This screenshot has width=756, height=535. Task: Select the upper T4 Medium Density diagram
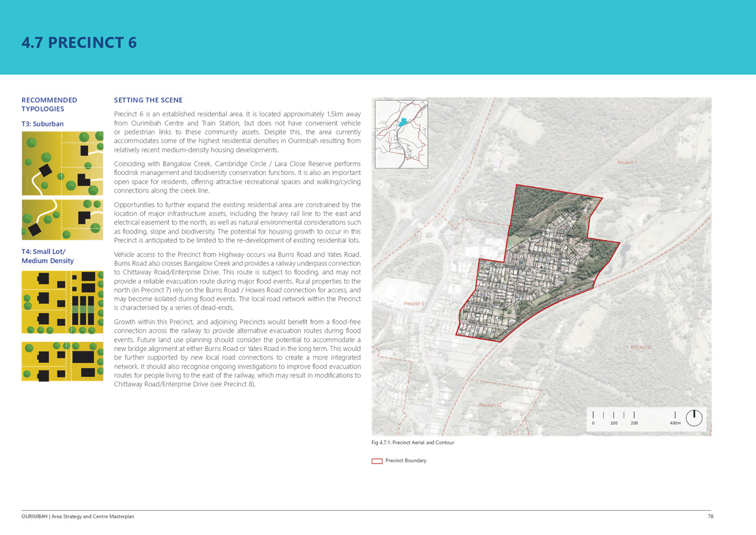tap(62, 302)
